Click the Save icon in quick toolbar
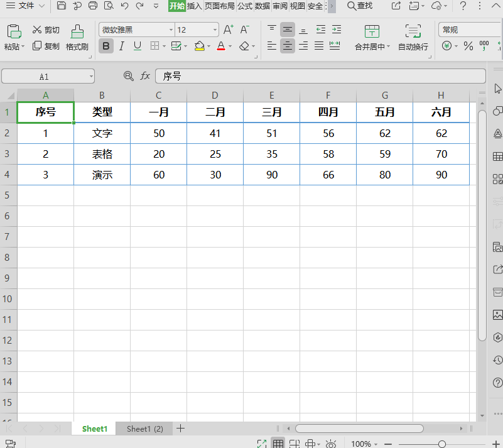The image size is (503, 448). click(x=61, y=6)
